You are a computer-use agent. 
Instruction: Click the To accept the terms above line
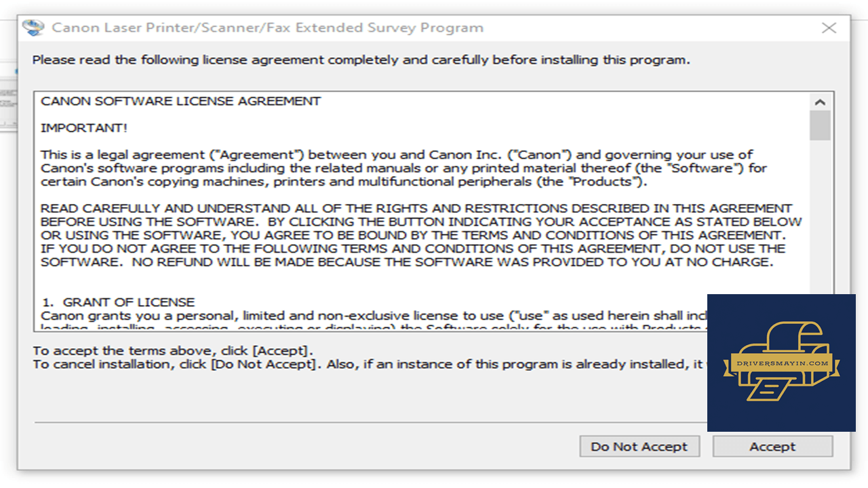click(x=174, y=350)
